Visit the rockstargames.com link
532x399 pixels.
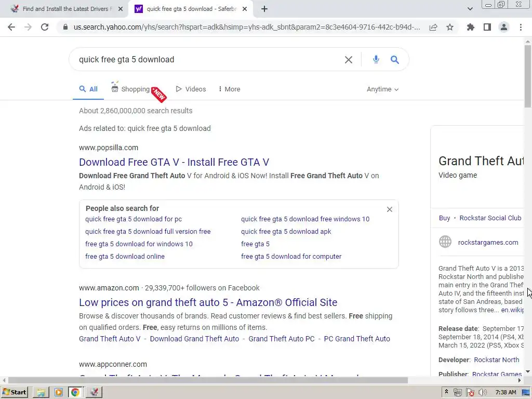[488, 242]
